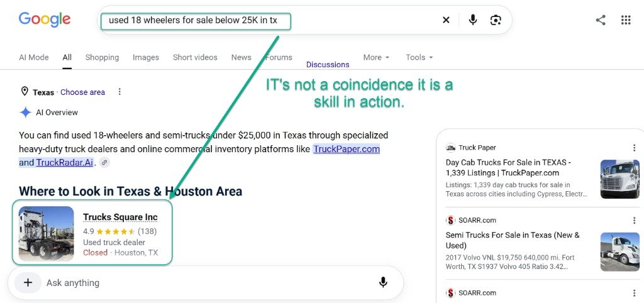Open the Google apps grid

coord(626,19)
